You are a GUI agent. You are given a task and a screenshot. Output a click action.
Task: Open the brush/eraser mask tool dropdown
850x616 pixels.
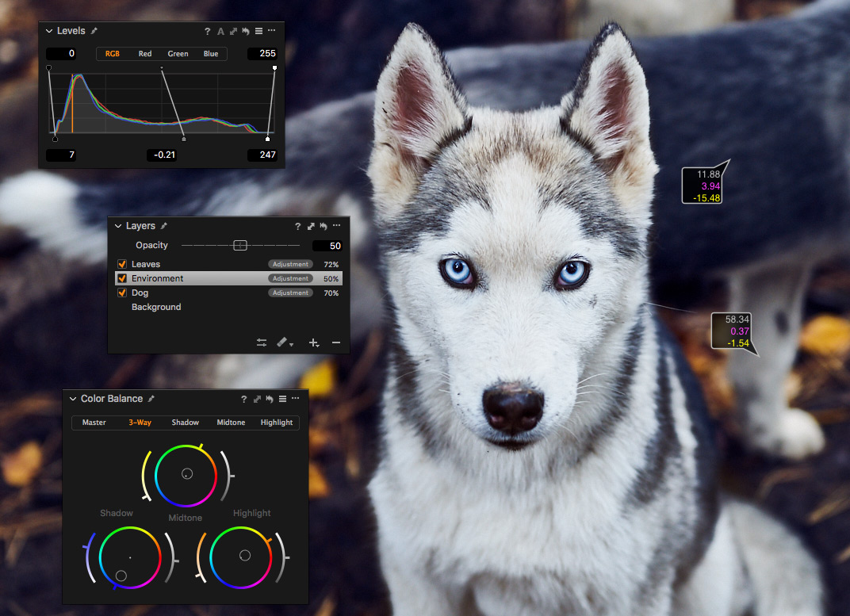pos(285,342)
